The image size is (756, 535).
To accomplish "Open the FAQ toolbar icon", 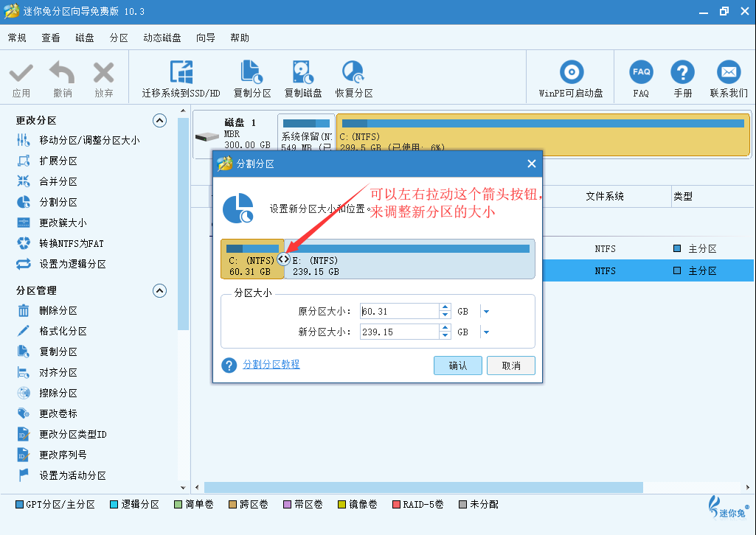I will coord(641,72).
